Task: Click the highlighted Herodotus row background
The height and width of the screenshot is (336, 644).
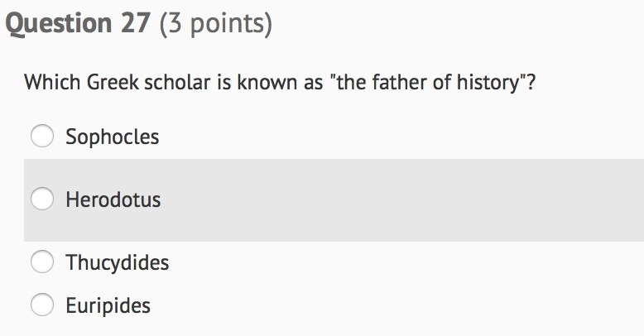Action: (x=334, y=200)
